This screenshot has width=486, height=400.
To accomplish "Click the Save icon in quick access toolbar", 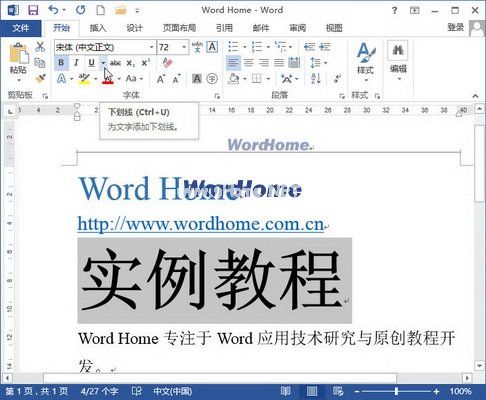I will pos(33,10).
